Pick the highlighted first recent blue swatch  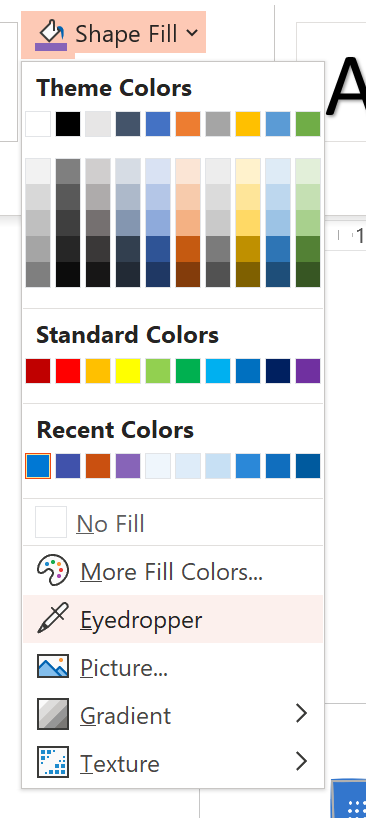click(38, 466)
